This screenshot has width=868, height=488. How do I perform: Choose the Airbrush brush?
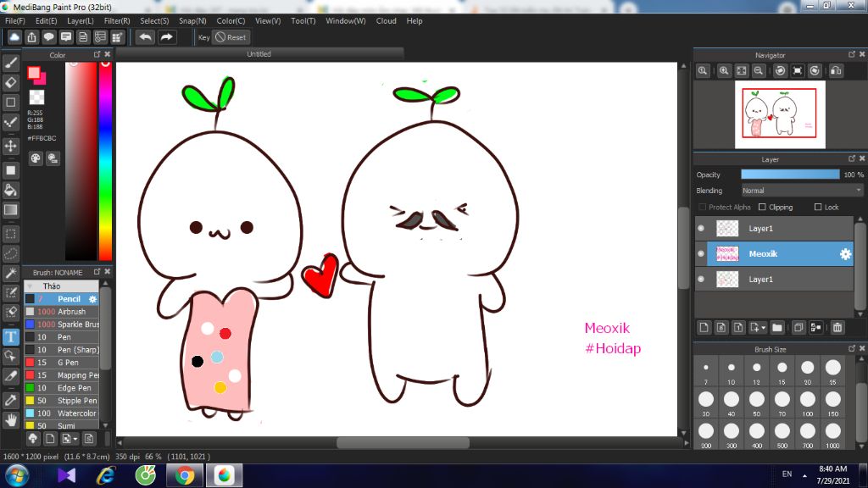pyautogui.click(x=62, y=312)
